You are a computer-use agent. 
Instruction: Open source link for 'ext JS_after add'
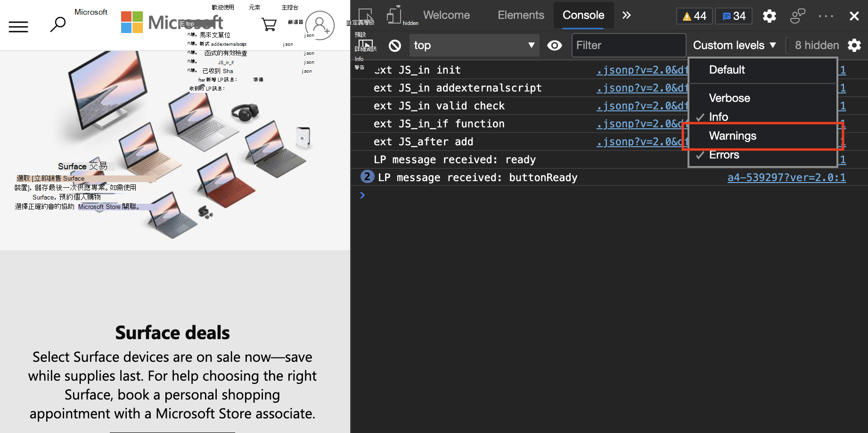pyautogui.click(x=642, y=142)
